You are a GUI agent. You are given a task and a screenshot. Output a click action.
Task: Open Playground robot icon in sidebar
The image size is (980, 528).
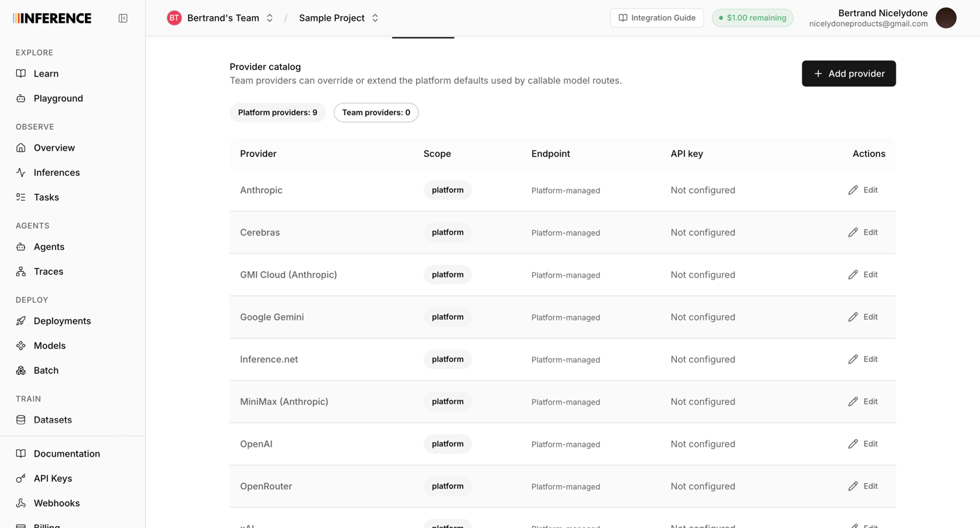(x=21, y=98)
